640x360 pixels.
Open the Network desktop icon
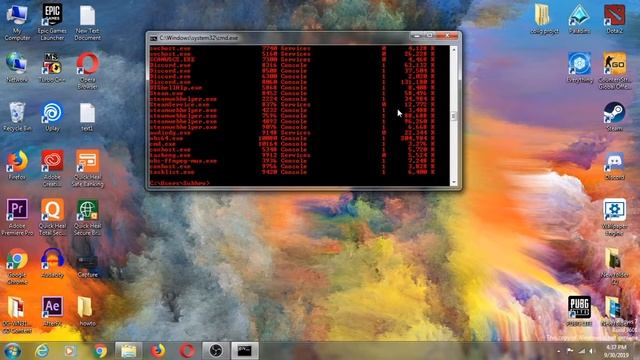(x=17, y=68)
